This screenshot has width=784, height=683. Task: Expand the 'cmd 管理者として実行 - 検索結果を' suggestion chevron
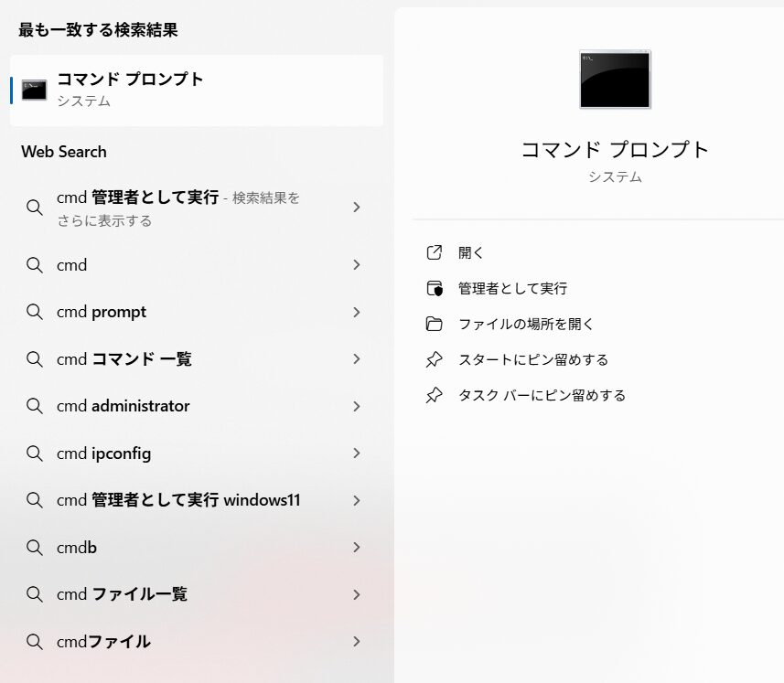pos(357,207)
